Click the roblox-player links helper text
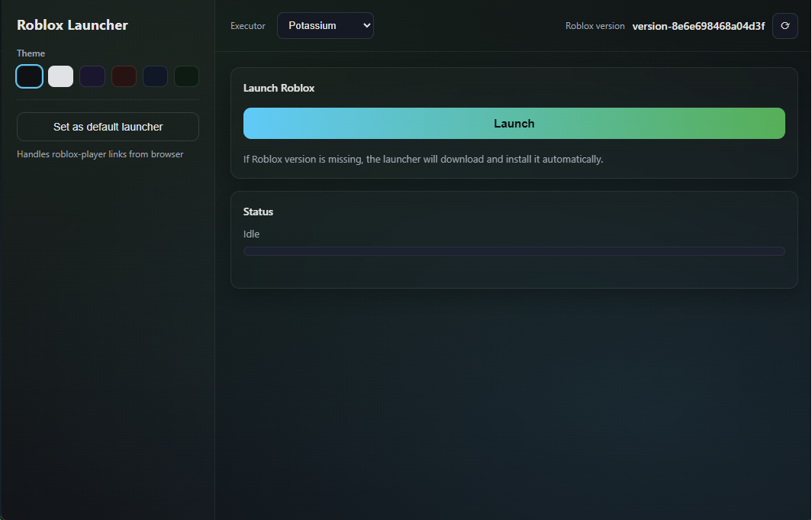 [100, 153]
